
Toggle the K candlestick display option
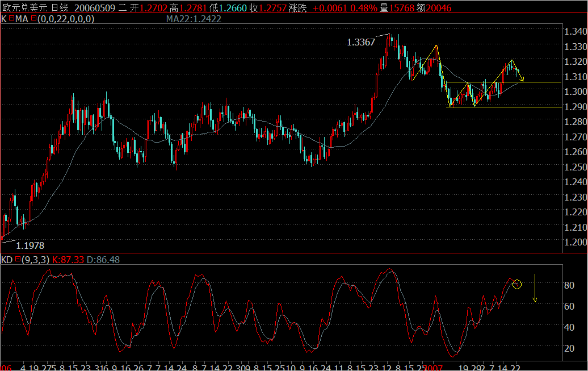(x=3, y=18)
